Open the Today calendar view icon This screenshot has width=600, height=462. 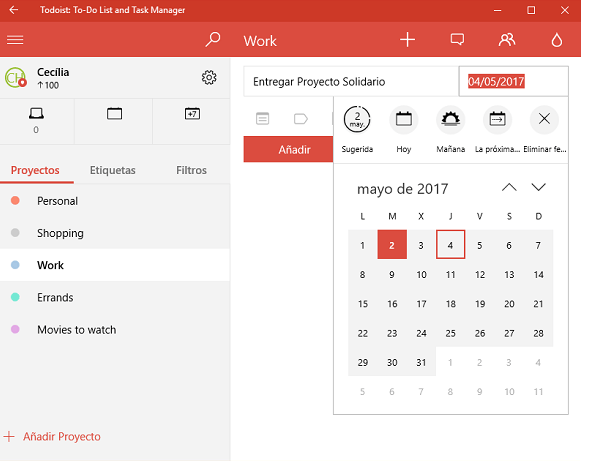click(114, 114)
